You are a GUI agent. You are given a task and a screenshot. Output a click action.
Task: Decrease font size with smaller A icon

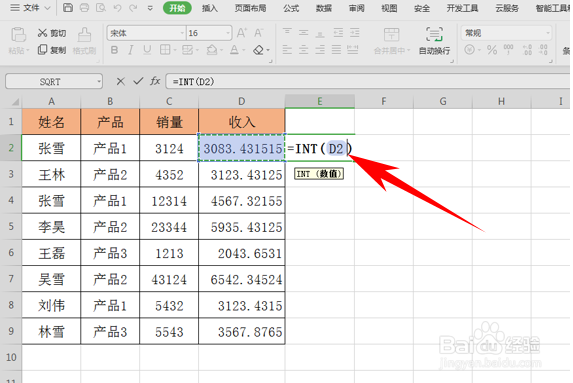(258, 33)
